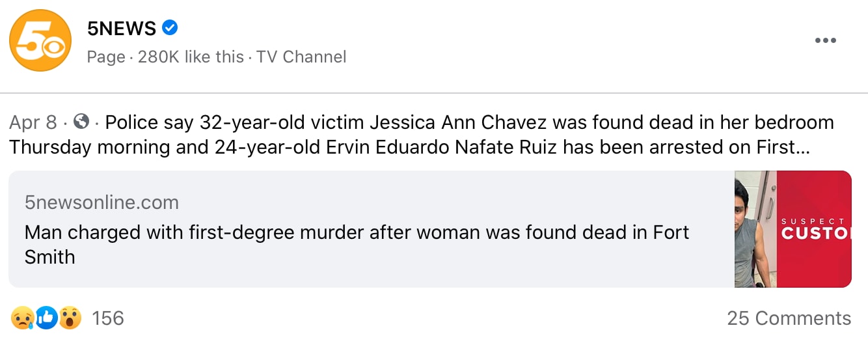Click the 5NEWS orange logo avatar
The width and height of the screenshot is (868, 345).
pos(40,40)
